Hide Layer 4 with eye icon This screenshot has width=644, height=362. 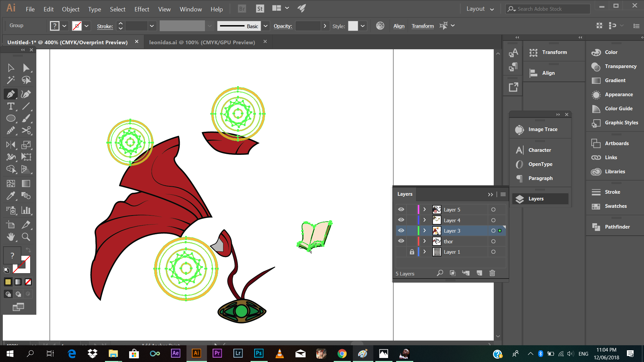click(x=401, y=220)
